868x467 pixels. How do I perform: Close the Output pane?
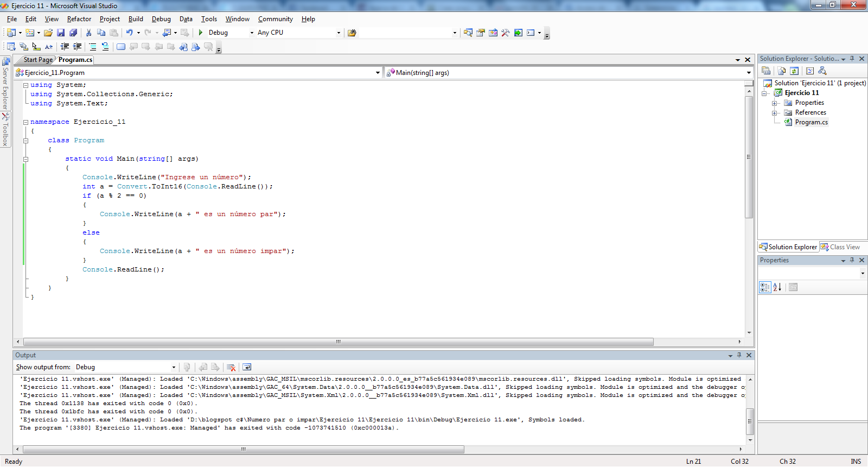click(x=749, y=355)
